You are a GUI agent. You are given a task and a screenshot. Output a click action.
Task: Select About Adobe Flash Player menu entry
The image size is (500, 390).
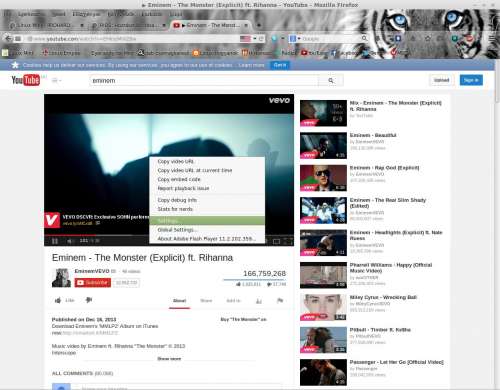(x=207, y=239)
